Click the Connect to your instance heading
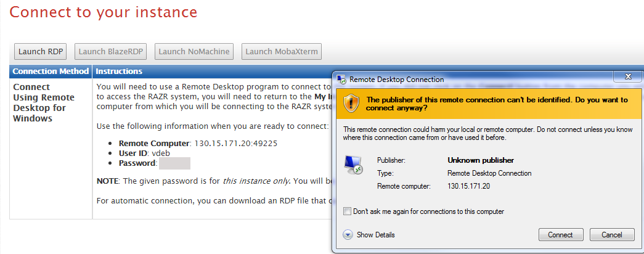The image size is (644, 254). click(x=104, y=12)
